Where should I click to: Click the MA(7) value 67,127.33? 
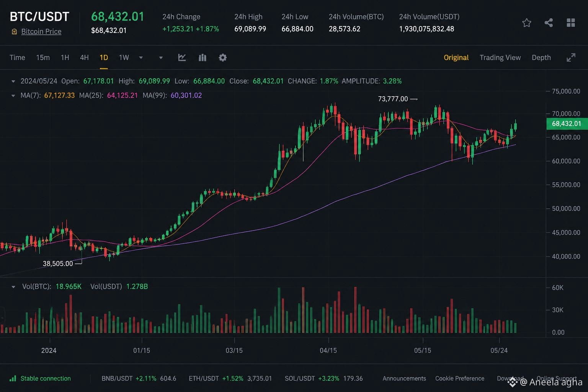59,95
